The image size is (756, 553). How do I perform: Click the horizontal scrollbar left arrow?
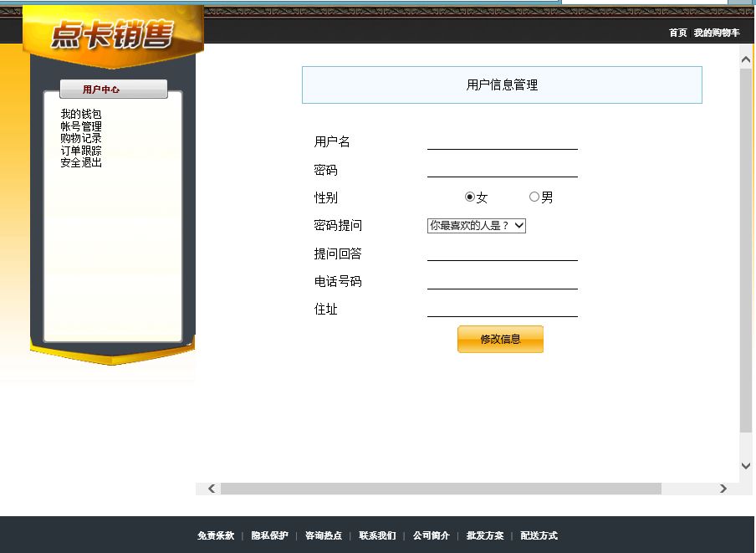coord(212,489)
